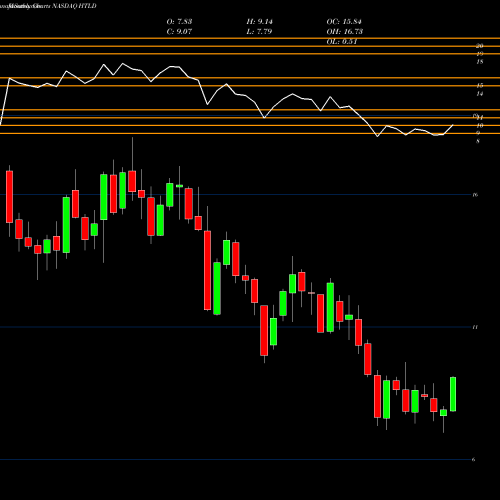Click the 16 price axis label
Viewport: 500px width, 500px height.
[475, 195]
